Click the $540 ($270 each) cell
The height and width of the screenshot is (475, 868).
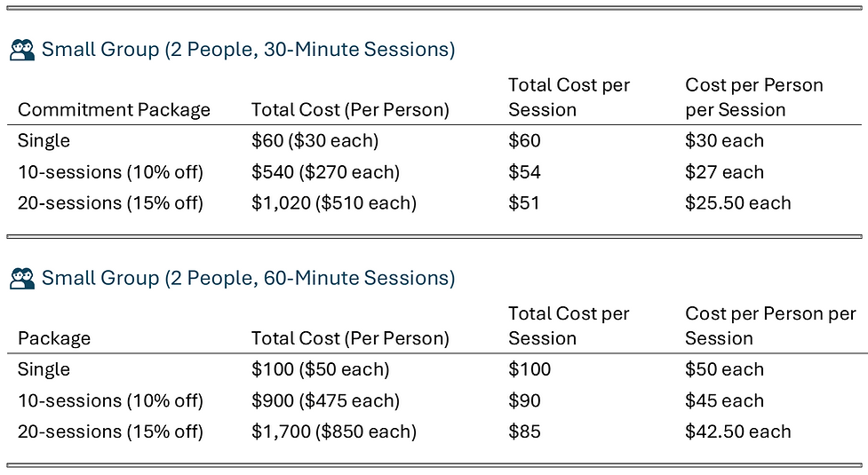325,172
